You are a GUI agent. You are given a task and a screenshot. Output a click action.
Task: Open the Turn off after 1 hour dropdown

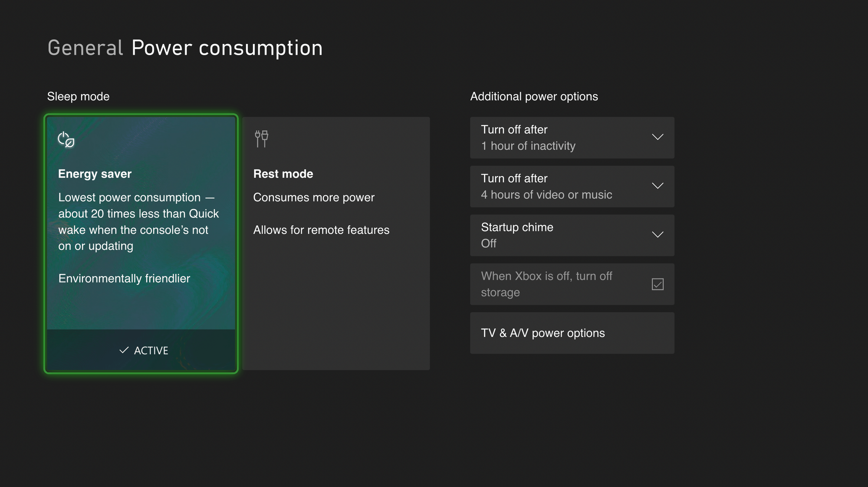click(572, 137)
